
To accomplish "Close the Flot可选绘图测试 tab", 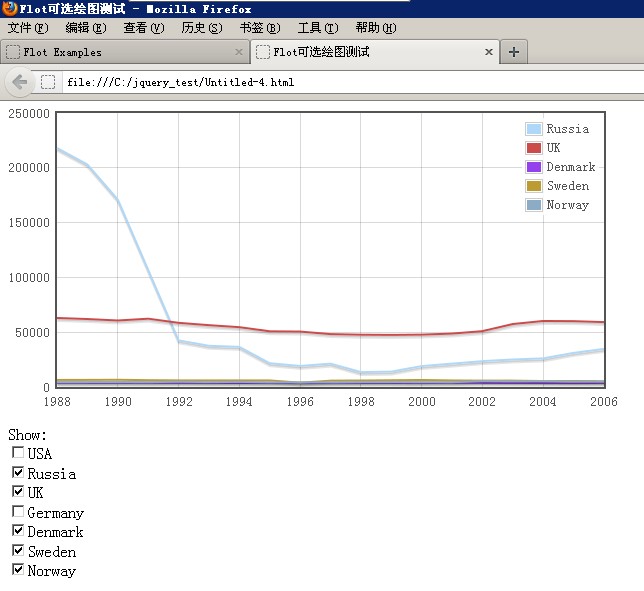I will pos(488,52).
